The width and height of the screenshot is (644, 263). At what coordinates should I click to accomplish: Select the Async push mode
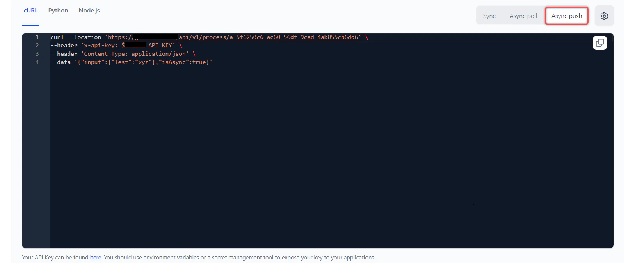[567, 16]
